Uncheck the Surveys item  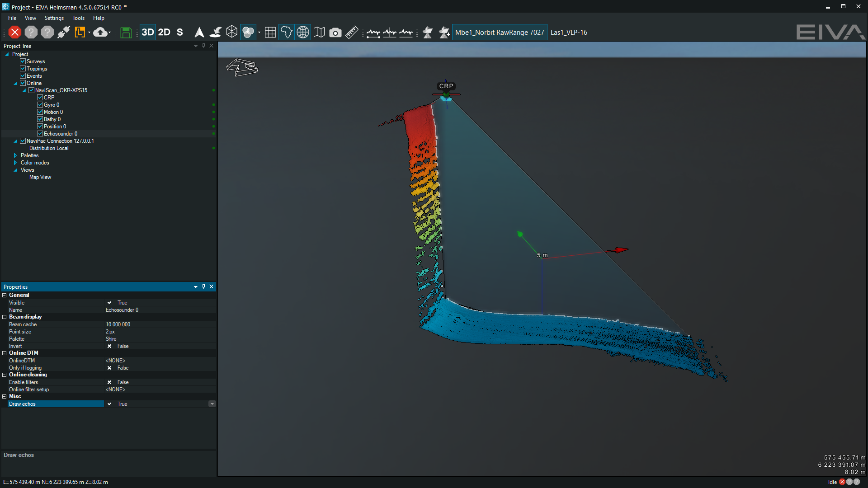pos(23,61)
